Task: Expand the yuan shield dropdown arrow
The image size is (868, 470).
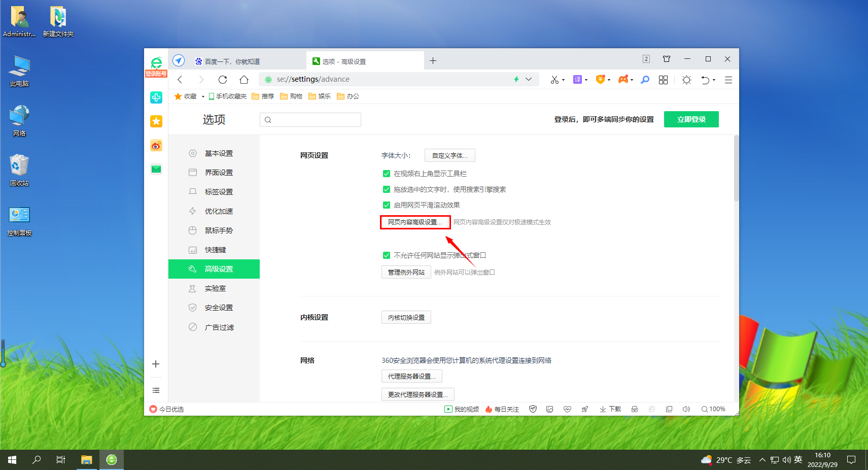Action: (609, 80)
